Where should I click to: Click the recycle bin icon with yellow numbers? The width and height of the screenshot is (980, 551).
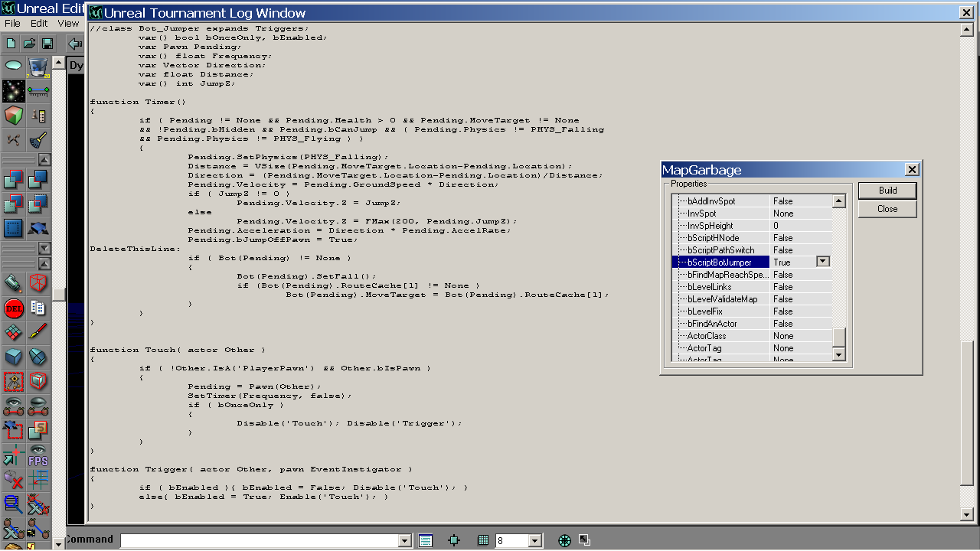click(x=38, y=67)
